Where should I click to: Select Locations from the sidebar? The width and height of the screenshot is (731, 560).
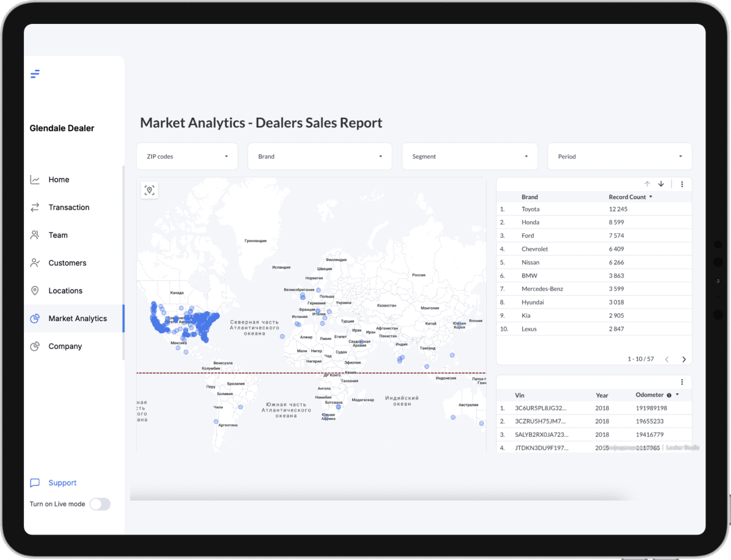coord(65,291)
